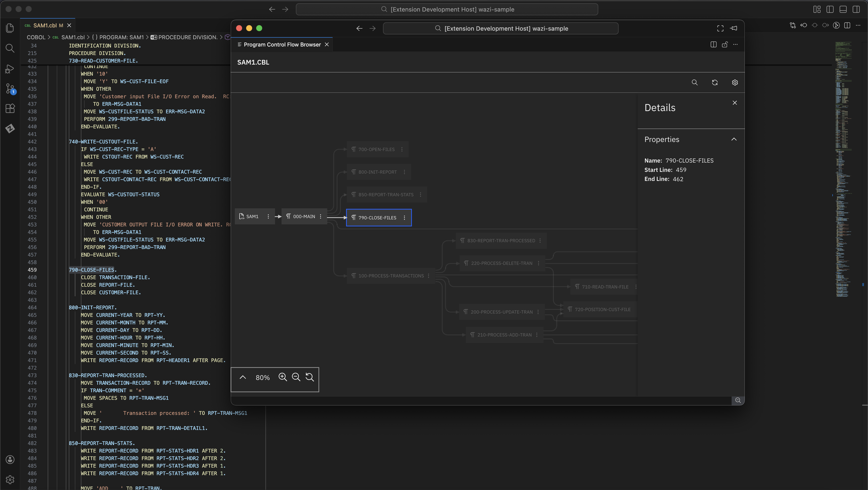Screen dimensions: 868x490
Task: Select PROCEDURE DIVISION in the breadcrumb
Action: click(x=187, y=37)
